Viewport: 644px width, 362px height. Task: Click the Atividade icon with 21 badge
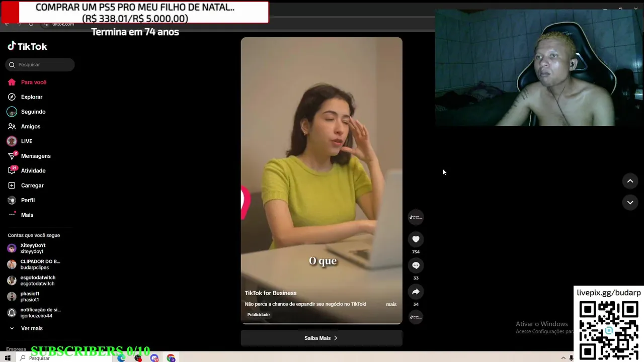pos(12,170)
